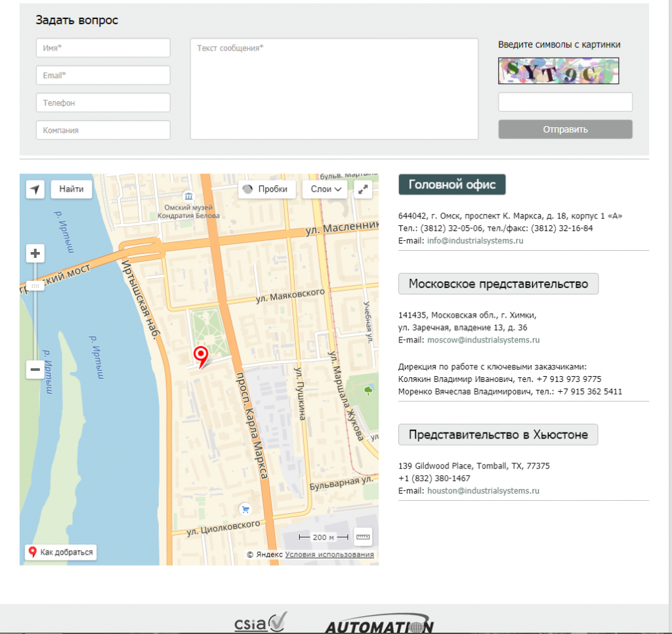Viewport: 672px width, 634px height.
Task: Toggle traffic layer with Пробки button
Action: click(x=266, y=189)
